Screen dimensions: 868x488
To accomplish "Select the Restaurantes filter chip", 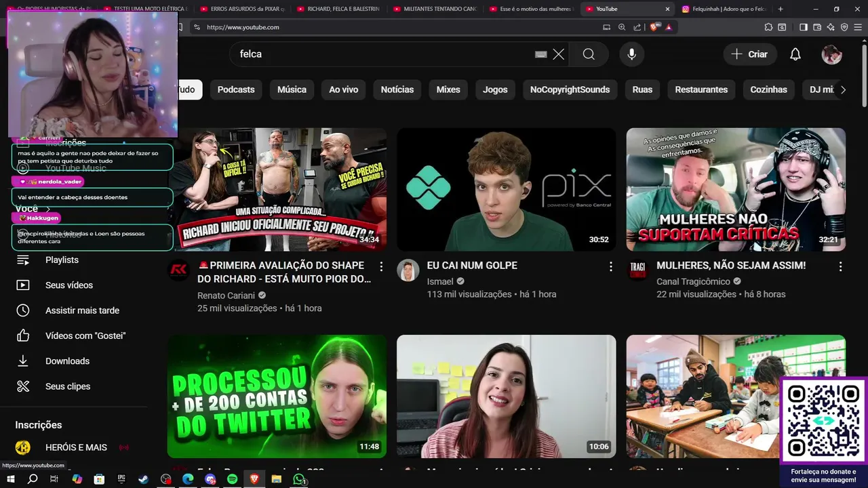I will pyautogui.click(x=701, y=89).
